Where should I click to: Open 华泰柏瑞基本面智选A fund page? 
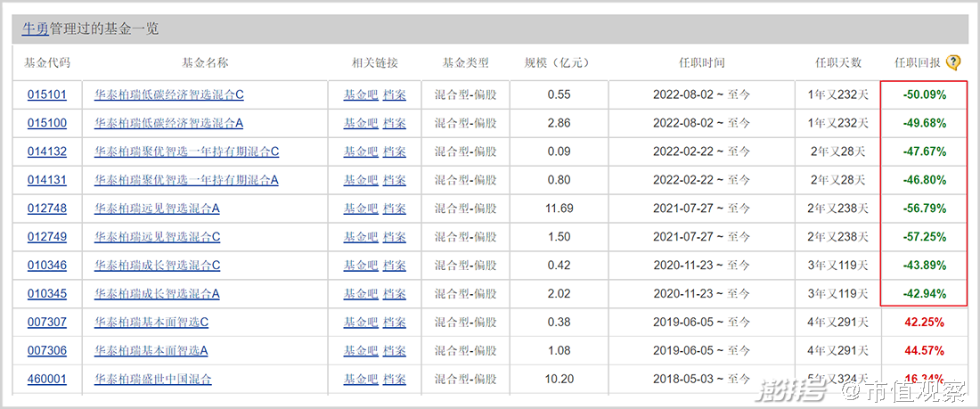[x=151, y=350]
